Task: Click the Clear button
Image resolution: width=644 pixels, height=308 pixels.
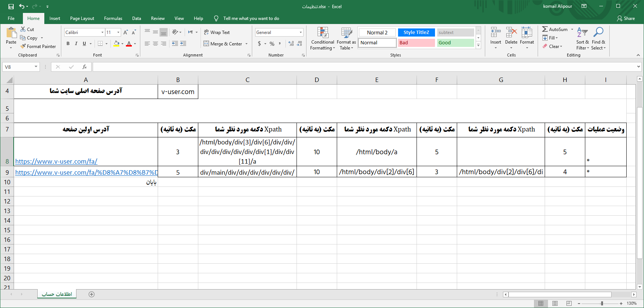Action: tap(552, 47)
